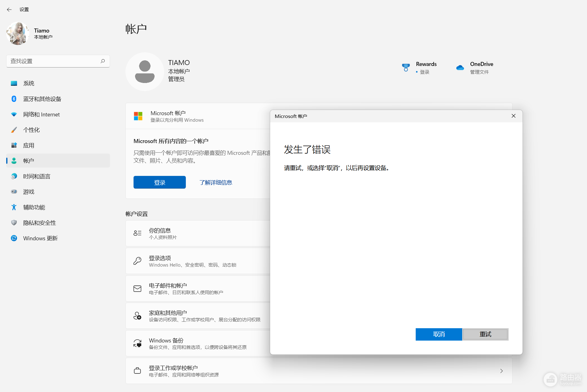Screen dimensions: 587x392
Task: Open 辅助功能 settings
Action: click(x=58, y=207)
